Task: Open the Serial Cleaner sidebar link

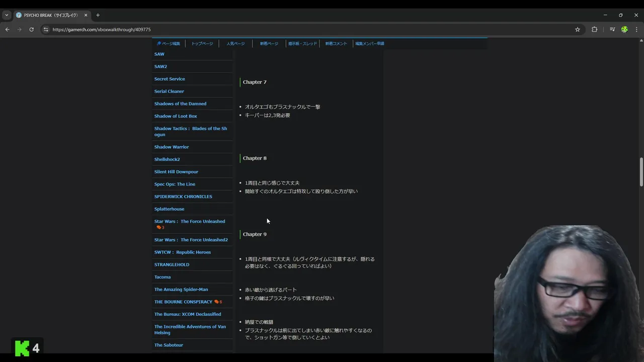Action: tap(169, 92)
